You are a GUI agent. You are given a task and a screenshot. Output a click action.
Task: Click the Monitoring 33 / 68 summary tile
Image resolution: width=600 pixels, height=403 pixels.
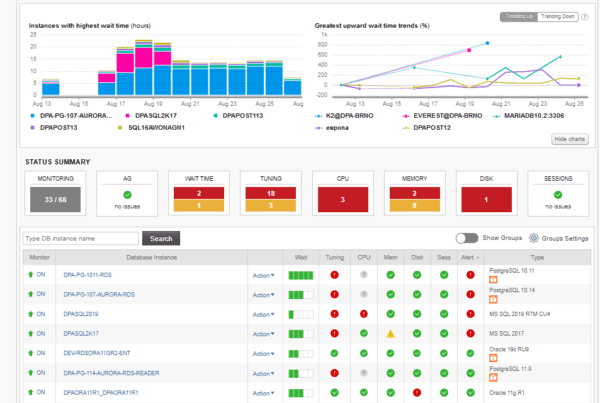coord(55,199)
